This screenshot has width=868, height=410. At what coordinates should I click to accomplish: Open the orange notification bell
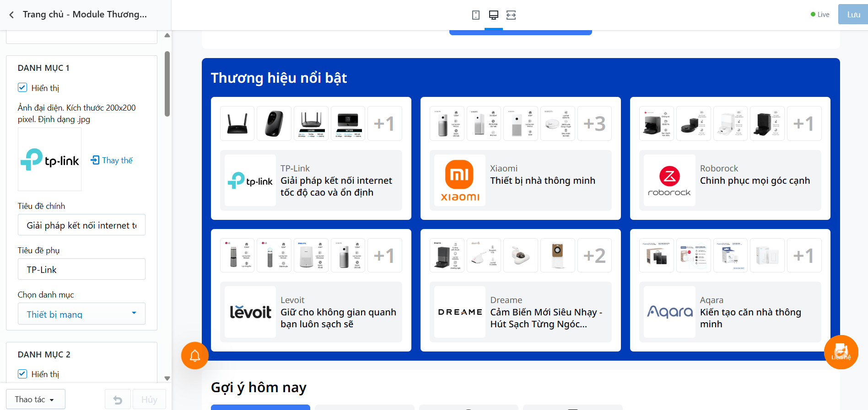195,356
